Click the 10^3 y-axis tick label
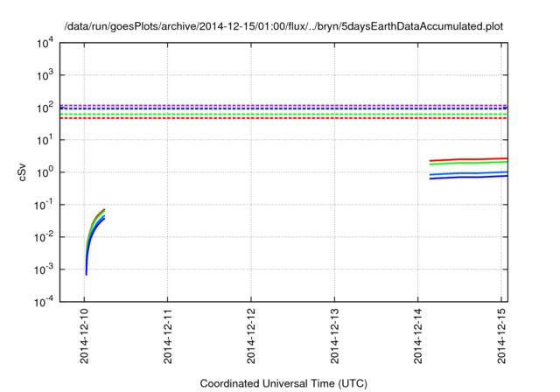 tap(45, 75)
